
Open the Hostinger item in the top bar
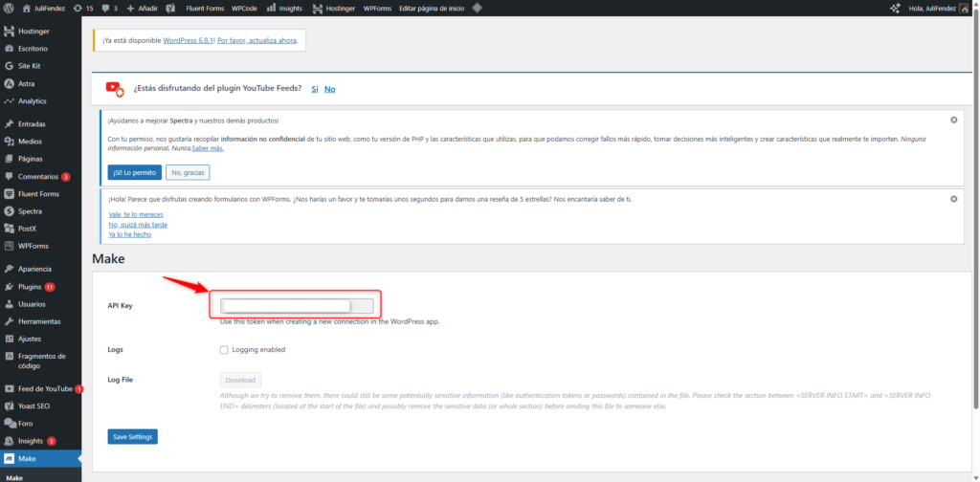334,8
